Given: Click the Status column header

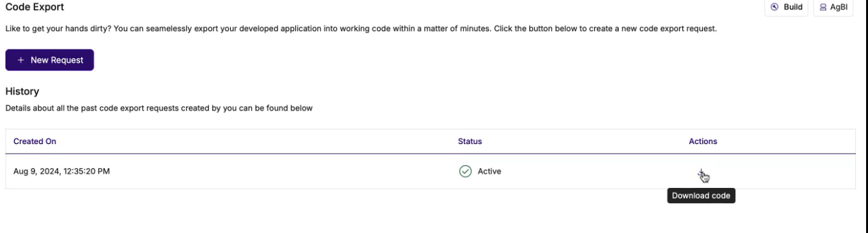Looking at the screenshot, I should pos(470,142).
